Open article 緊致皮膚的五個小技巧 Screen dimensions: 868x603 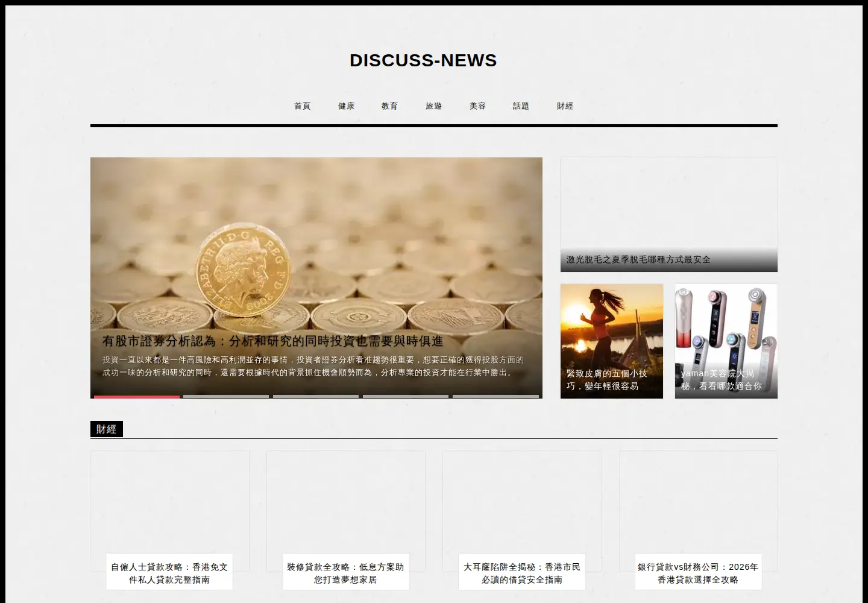[x=607, y=380]
